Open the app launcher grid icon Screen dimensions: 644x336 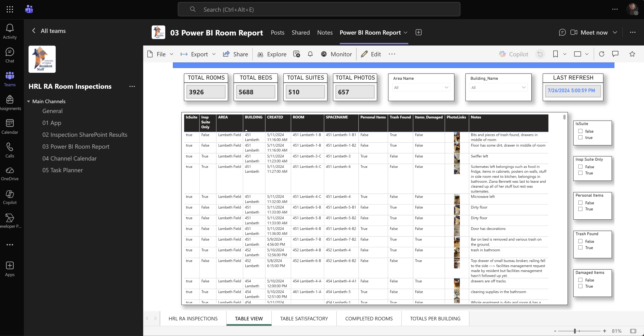[10, 10]
